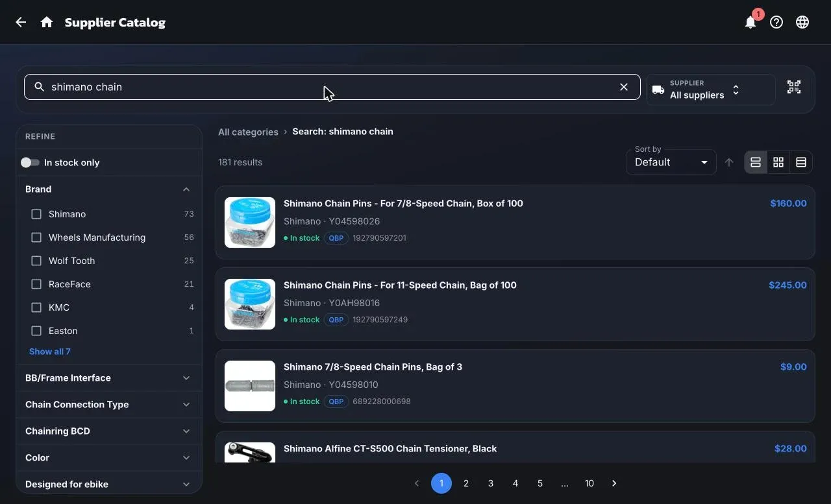The image size is (831, 504).
Task: Go to results page 4
Action: click(515, 483)
